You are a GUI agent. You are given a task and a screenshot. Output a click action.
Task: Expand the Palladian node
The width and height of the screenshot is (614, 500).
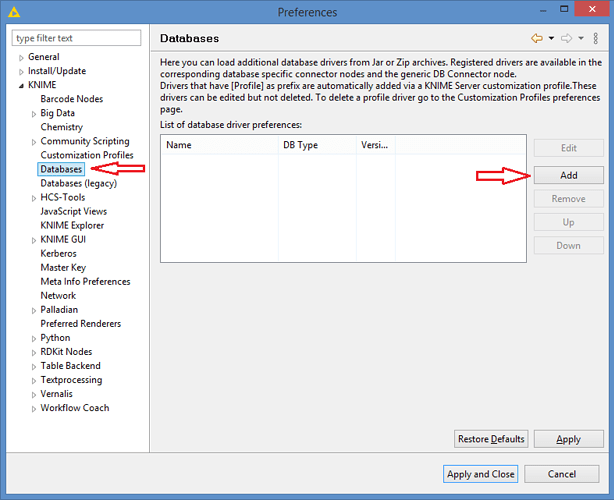(34, 311)
